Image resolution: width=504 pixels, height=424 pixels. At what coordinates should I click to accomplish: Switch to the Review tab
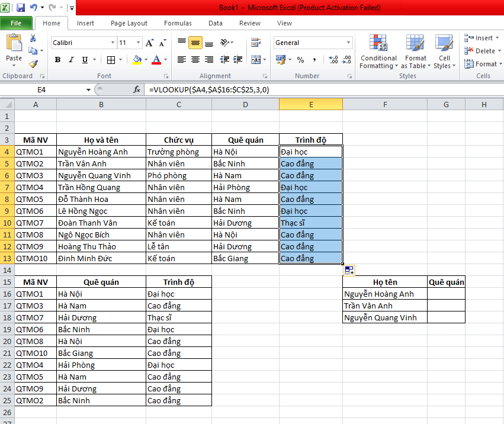point(250,23)
